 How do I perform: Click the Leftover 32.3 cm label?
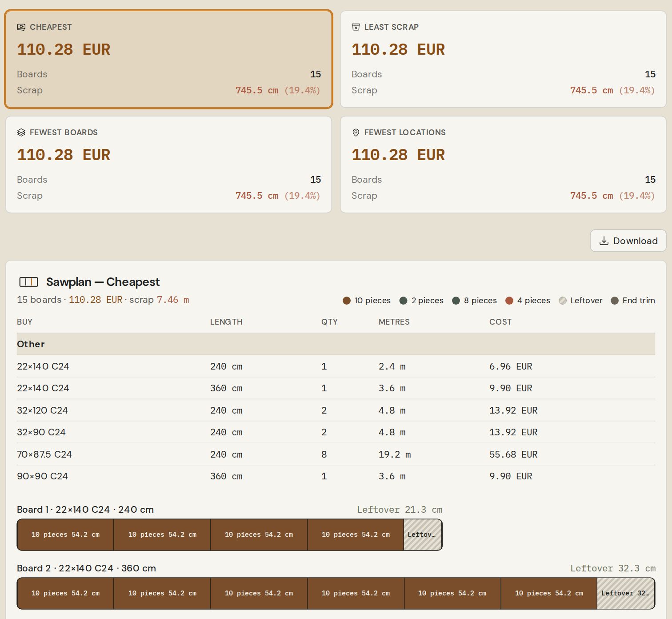(x=613, y=568)
